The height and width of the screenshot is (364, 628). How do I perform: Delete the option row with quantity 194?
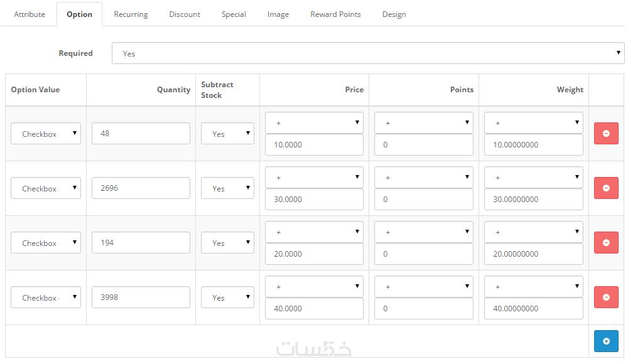606,243
